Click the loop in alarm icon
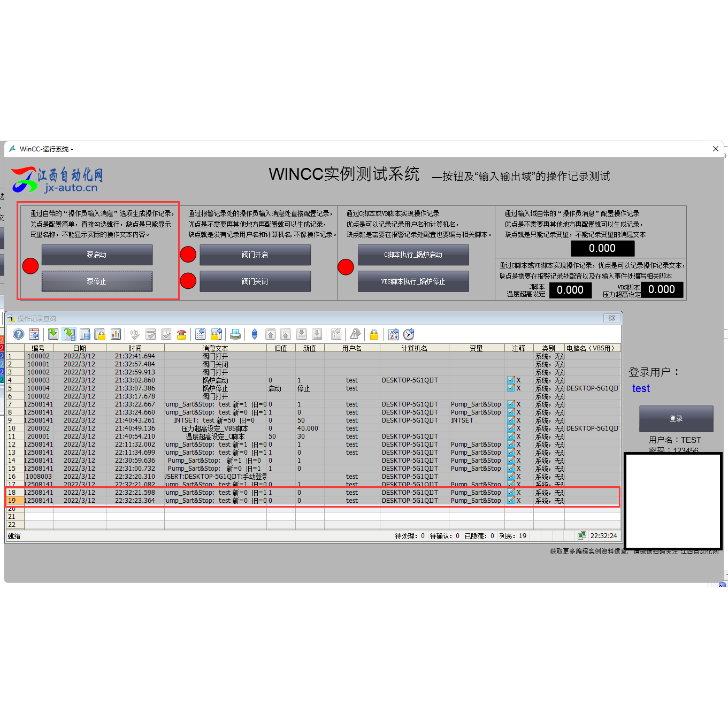Screen dimensions: 728x728 [355, 334]
